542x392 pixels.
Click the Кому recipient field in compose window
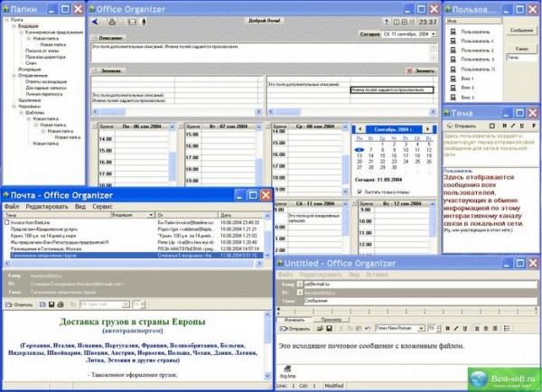tap(420, 285)
